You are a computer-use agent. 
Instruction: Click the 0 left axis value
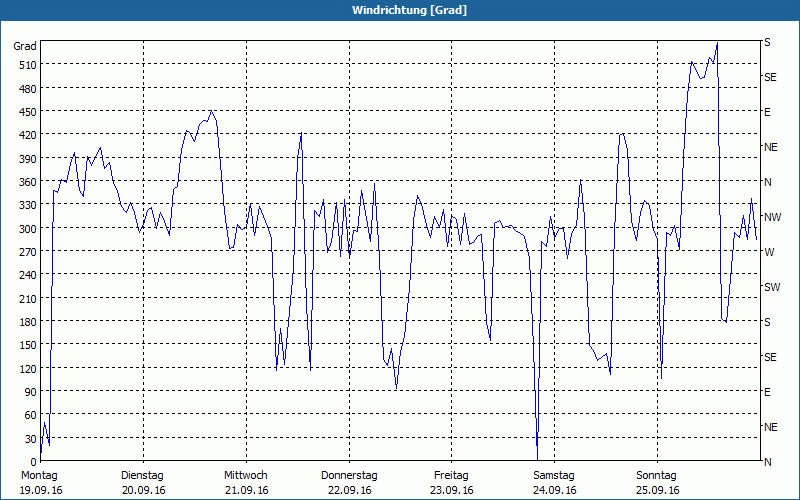pos(34,462)
